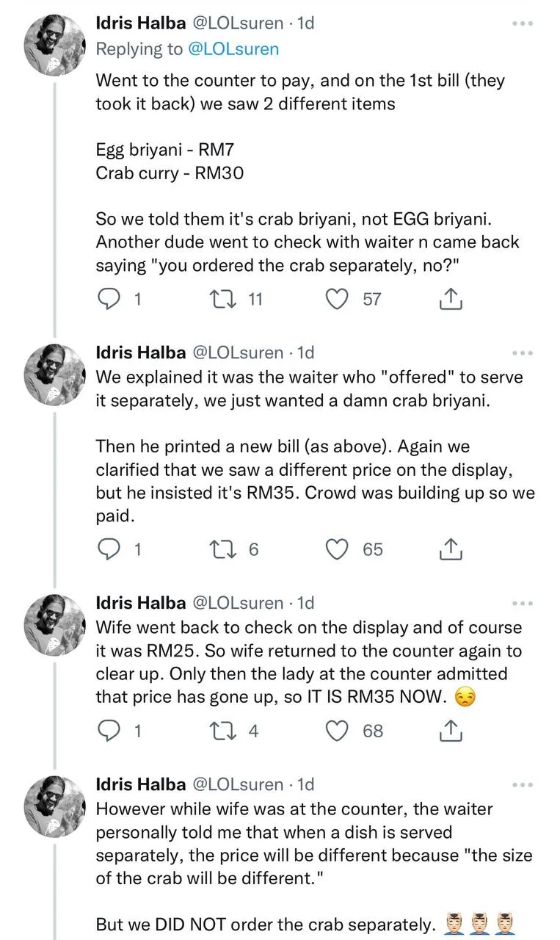The image size is (560, 940).
Task: Reply to the tweet about display price
Action: click(109, 731)
